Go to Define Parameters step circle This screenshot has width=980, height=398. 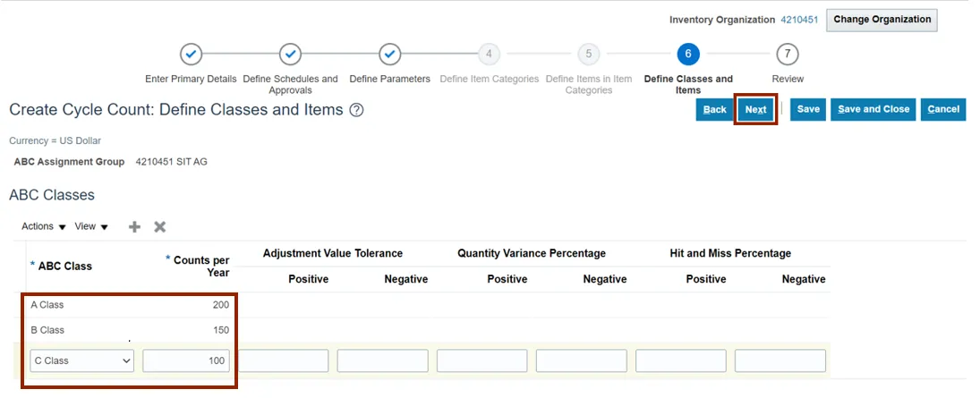[x=389, y=55]
